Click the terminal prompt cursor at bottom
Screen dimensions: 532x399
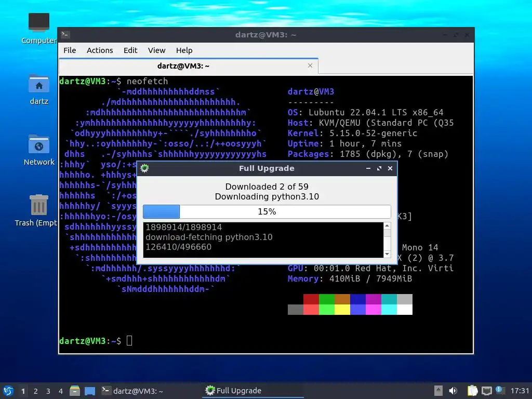point(129,341)
